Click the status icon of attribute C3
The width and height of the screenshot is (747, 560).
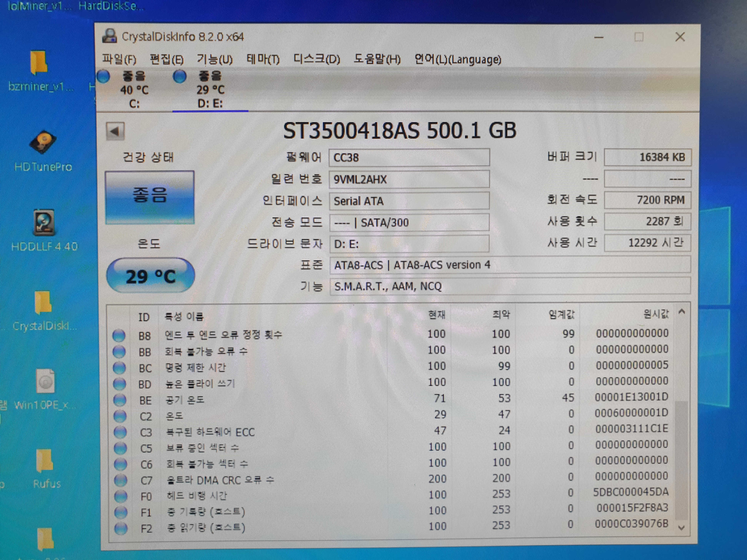[120, 432]
